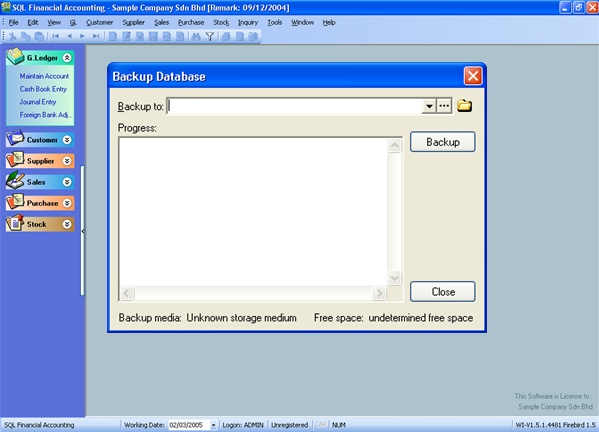Click the yellow folder icon beside Backup to
This screenshot has height=432, width=599.
tap(464, 106)
